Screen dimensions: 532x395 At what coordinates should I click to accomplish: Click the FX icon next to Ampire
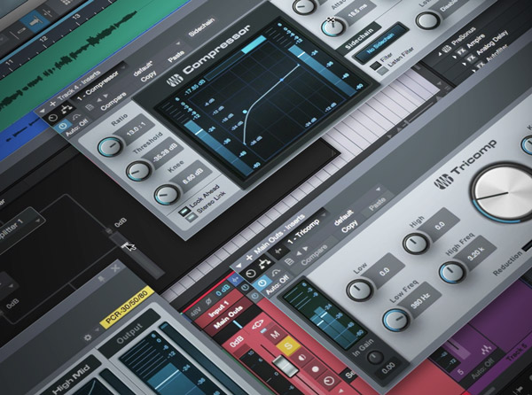pyautogui.click(x=461, y=52)
